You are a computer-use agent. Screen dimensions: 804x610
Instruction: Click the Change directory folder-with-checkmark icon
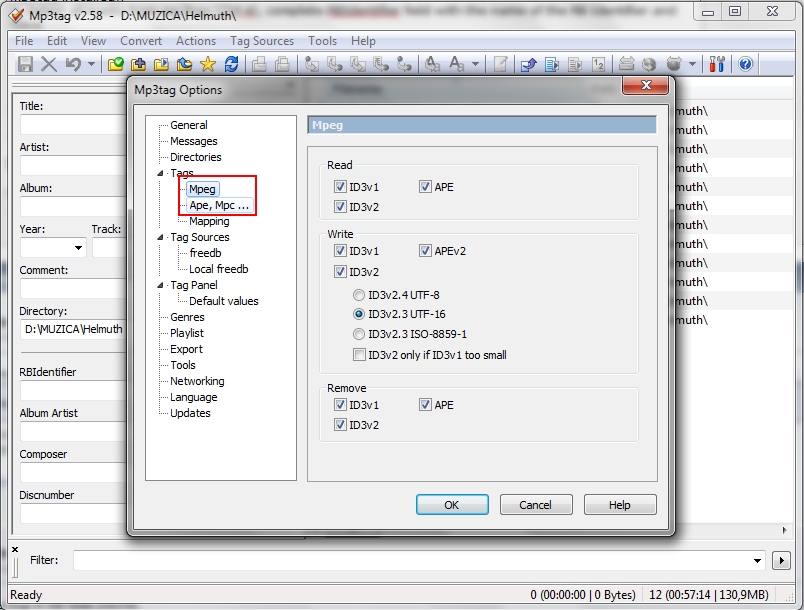116,64
